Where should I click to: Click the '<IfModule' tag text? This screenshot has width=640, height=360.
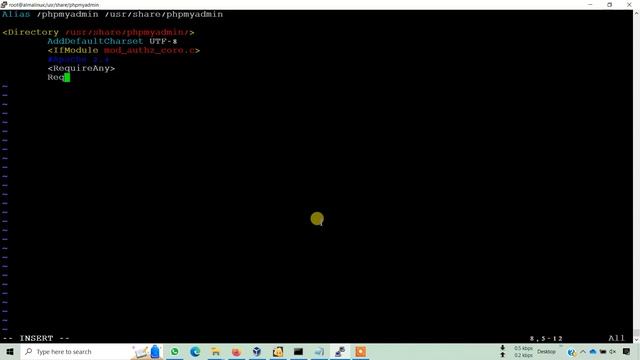pyautogui.click(x=73, y=50)
